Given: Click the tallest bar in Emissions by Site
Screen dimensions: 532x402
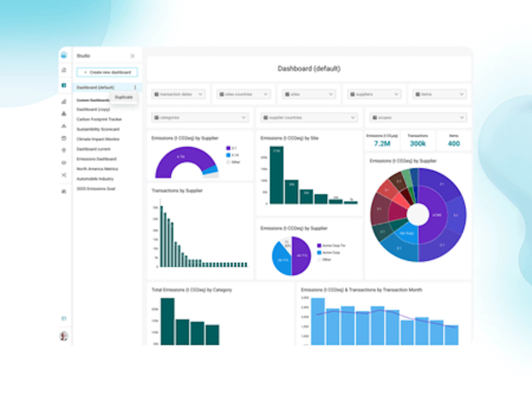Looking at the screenshot, I should coord(276,175).
